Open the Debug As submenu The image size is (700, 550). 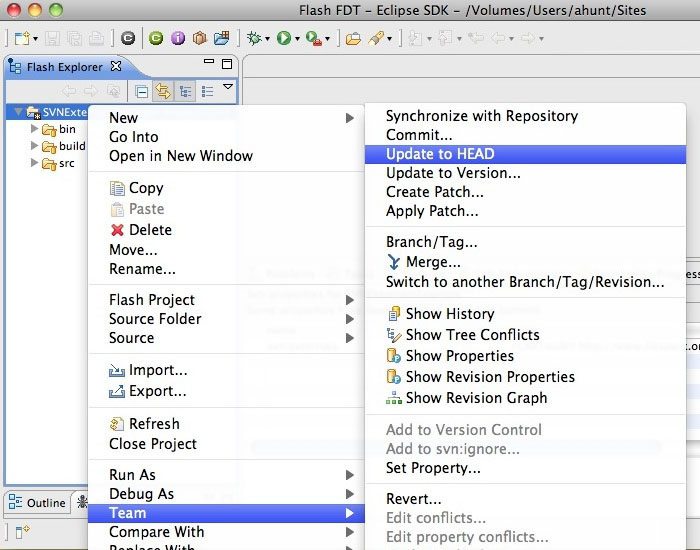click(226, 494)
